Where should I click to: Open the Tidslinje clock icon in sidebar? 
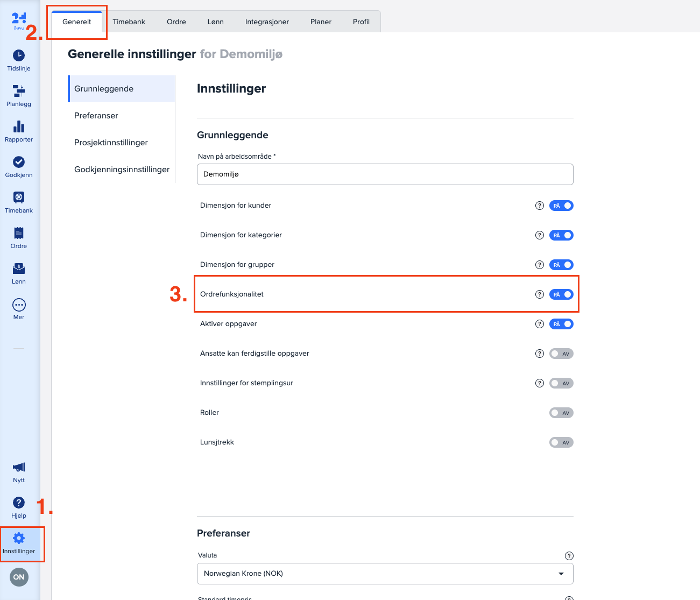(19, 55)
